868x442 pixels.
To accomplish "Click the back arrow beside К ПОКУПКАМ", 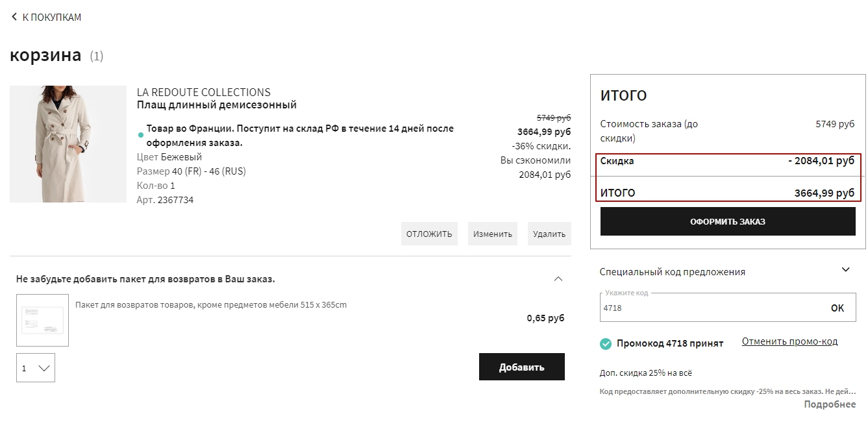I will coord(14,17).
